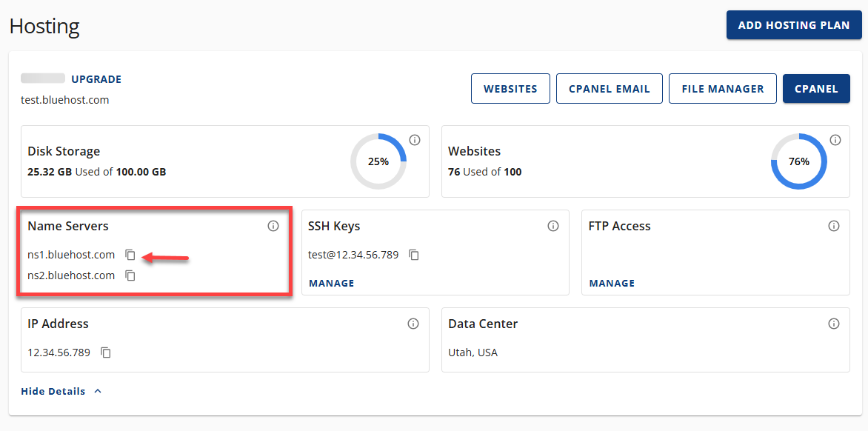The width and height of the screenshot is (868, 431).
Task: Click the Data Center info icon
Action: (x=834, y=324)
